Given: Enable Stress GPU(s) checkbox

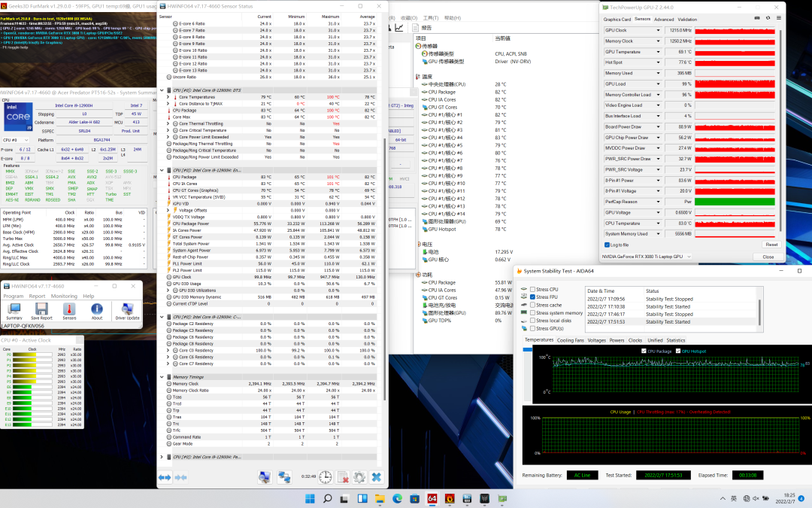Looking at the screenshot, I should (532, 328).
